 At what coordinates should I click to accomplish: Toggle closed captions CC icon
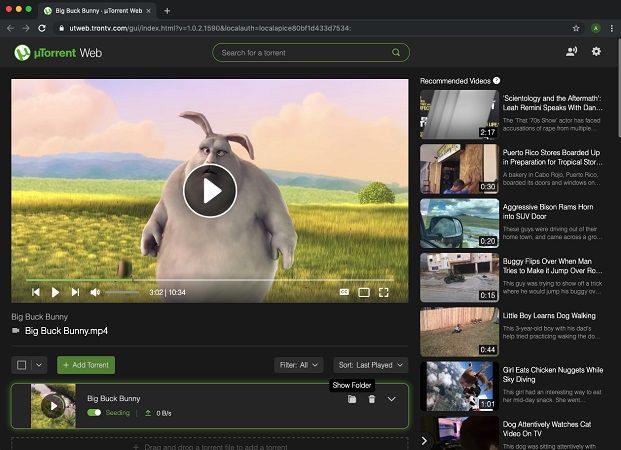[x=344, y=292]
